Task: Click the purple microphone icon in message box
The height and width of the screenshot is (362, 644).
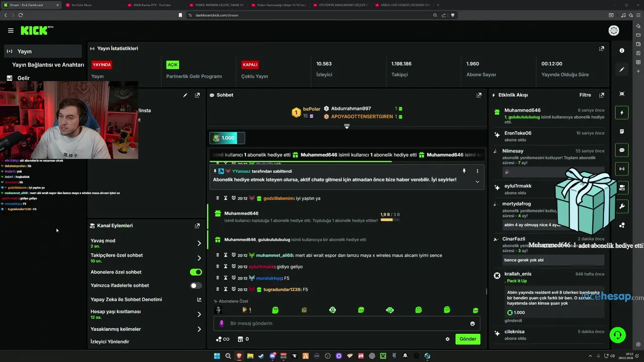Action: click(221, 323)
